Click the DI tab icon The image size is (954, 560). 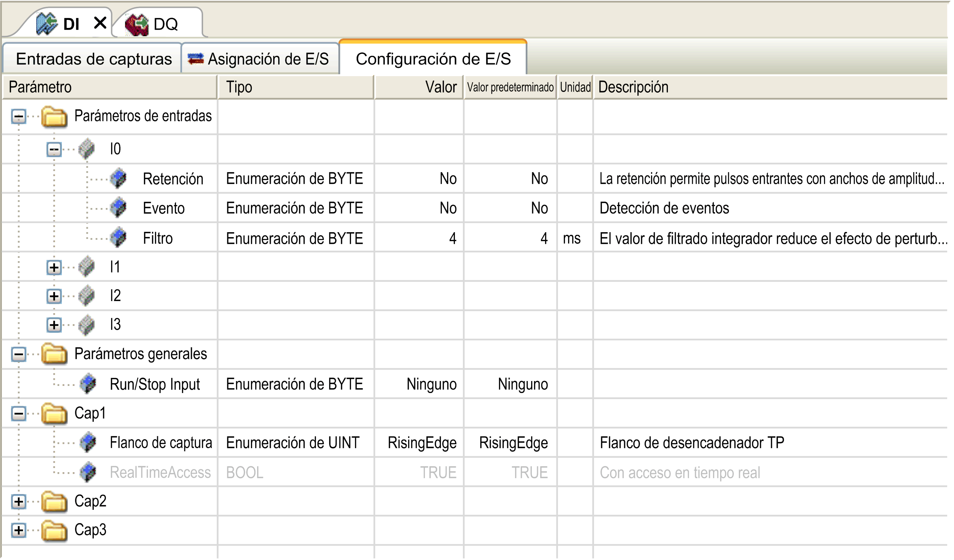click(47, 24)
